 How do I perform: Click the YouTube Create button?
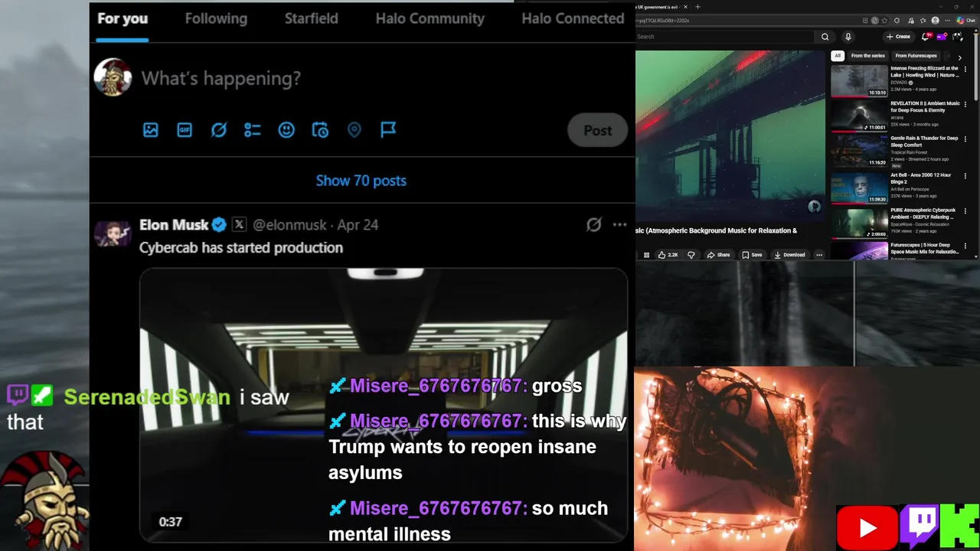point(898,37)
